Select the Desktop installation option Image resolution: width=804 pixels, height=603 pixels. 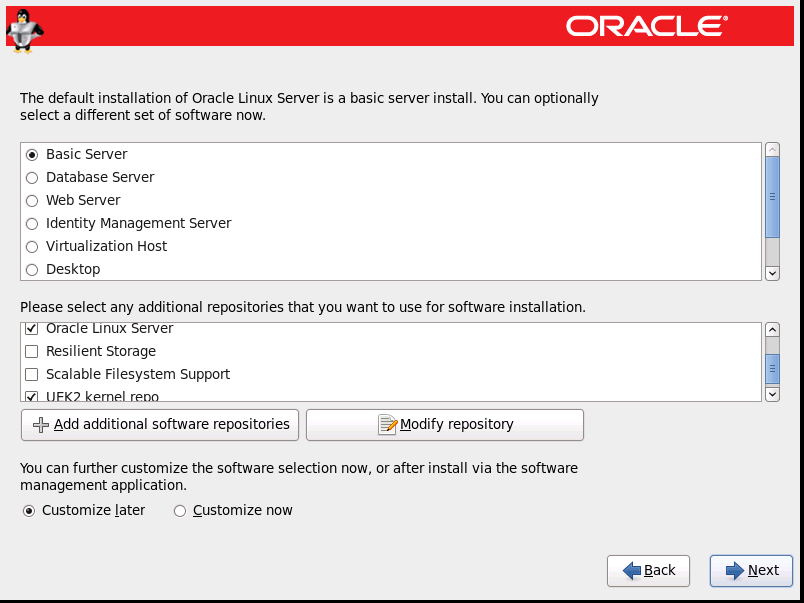pyautogui.click(x=32, y=270)
